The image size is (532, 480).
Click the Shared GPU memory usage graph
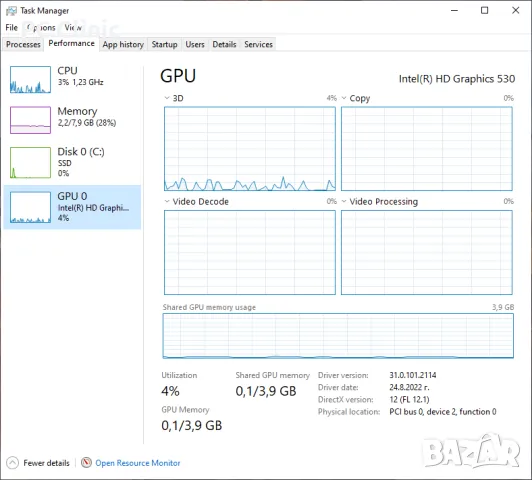point(338,336)
